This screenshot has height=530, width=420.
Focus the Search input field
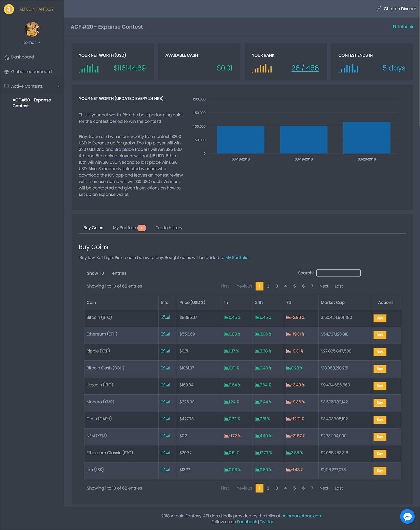338,273
